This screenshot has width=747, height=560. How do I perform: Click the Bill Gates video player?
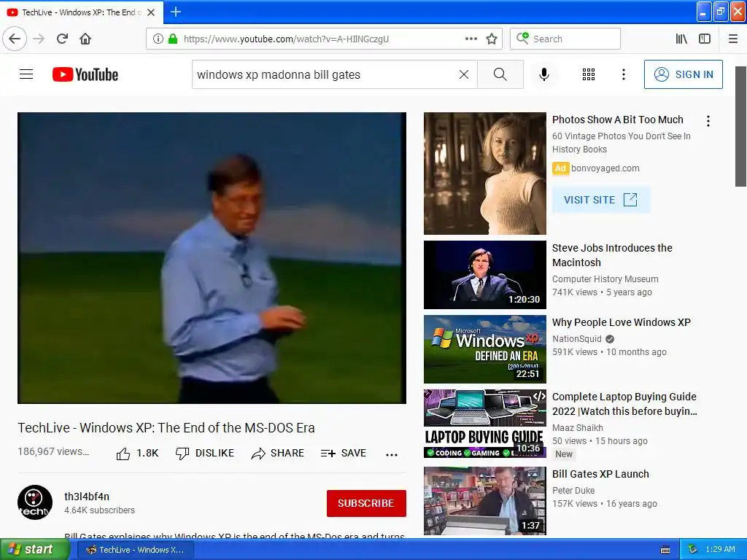click(212, 258)
